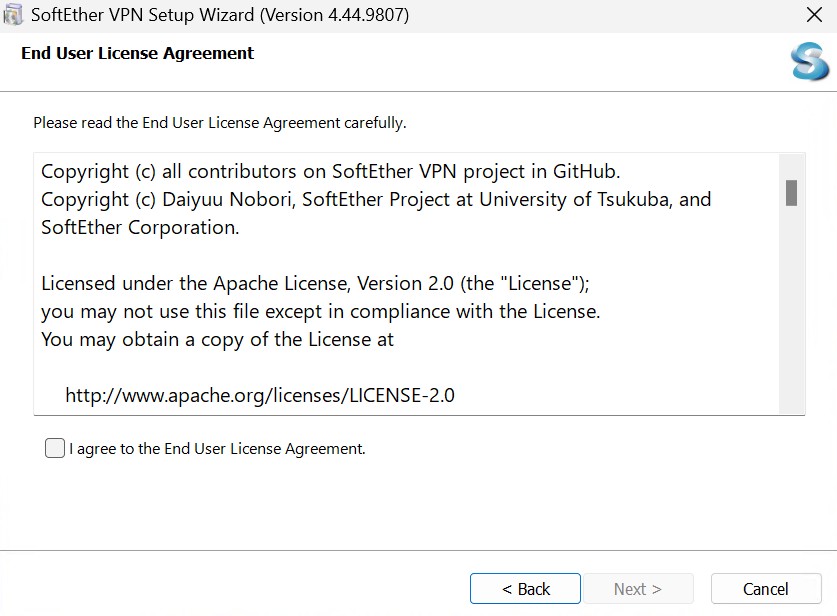Click the "Copyright (c) Daiyuu Nobori" line

376,199
